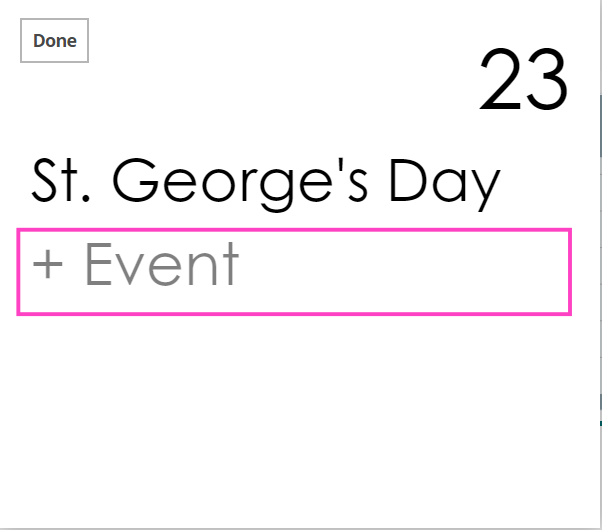Click the digit 3 in the date number
The height and width of the screenshot is (530, 602).
pos(547,82)
